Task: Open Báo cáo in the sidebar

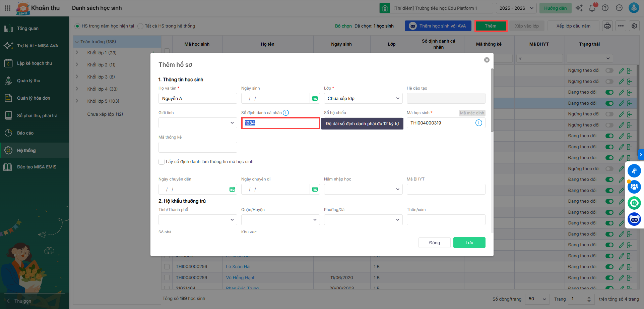Action: click(x=25, y=133)
